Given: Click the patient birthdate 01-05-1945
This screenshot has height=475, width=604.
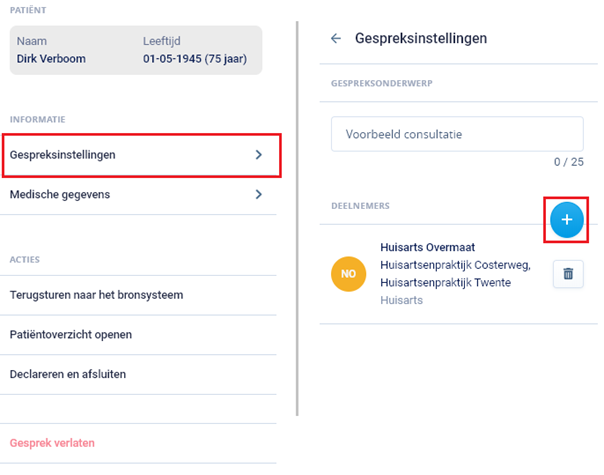Looking at the screenshot, I should [x=172, y=59].
